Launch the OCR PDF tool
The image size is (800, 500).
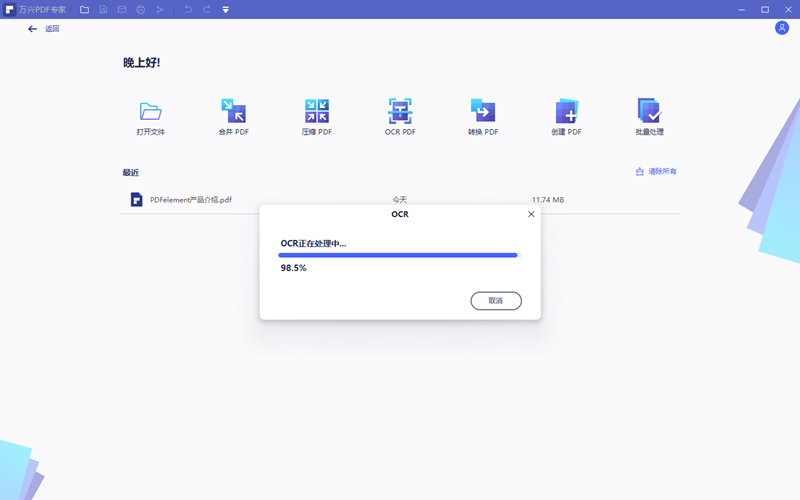pos(400,111)
